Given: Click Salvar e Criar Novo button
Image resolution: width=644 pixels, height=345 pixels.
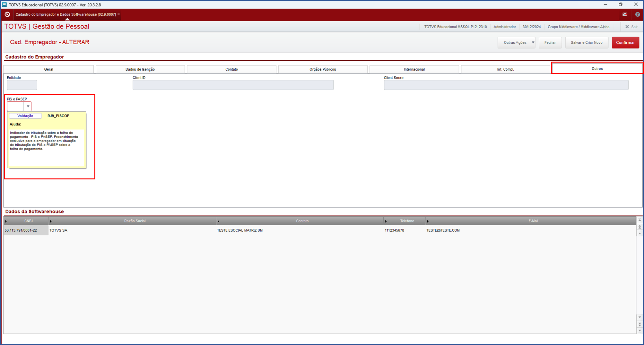Looking at the screenshot, I should [587, 43].
